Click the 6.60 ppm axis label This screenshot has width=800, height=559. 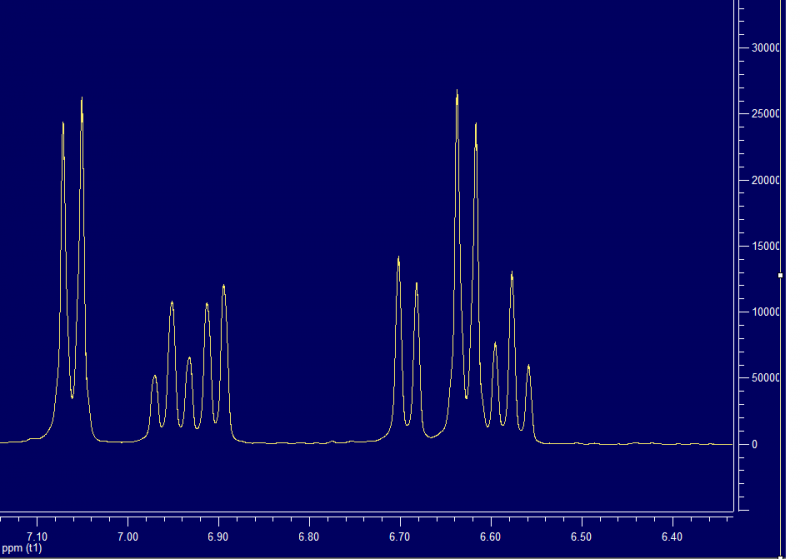coord(491,537)
